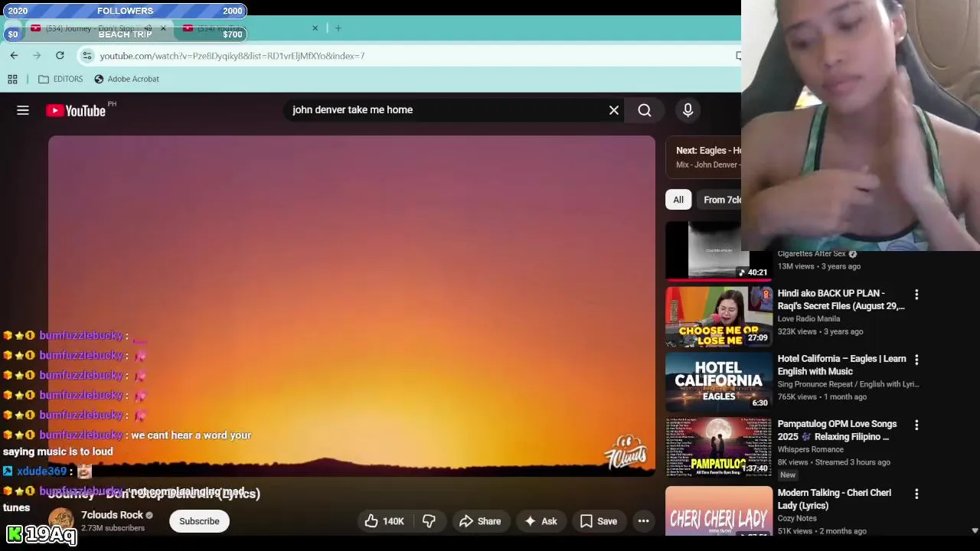980x551 pixels.
Task: Open the YouTube hamburger guide menu
Action: click(x=23, y=110)
